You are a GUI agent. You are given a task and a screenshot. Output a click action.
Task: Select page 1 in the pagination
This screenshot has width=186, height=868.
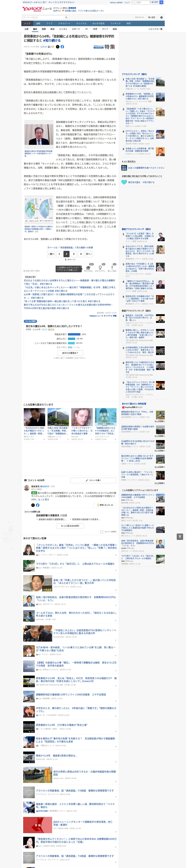tap(59, 254)
